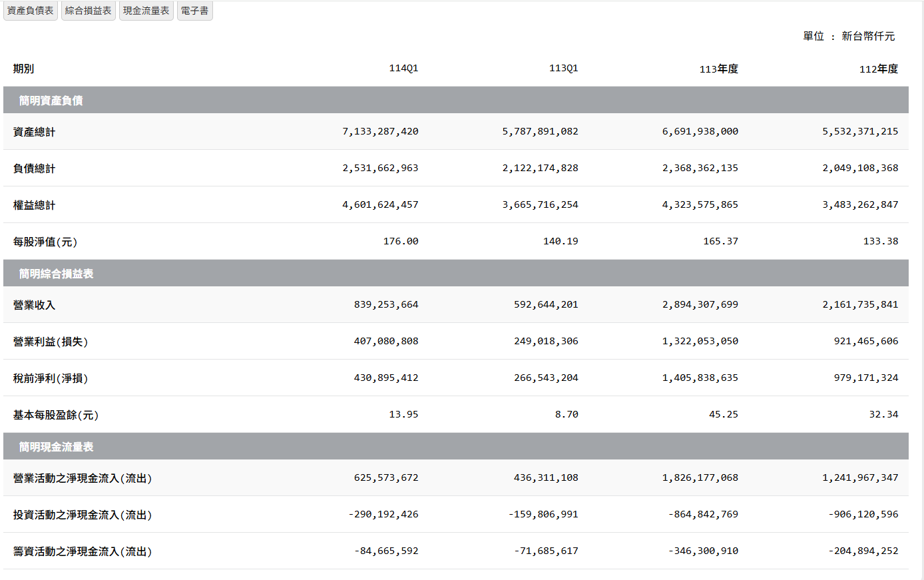Select the 營業收入 row label
The image size is (924, 580).
tap(35, 305)
